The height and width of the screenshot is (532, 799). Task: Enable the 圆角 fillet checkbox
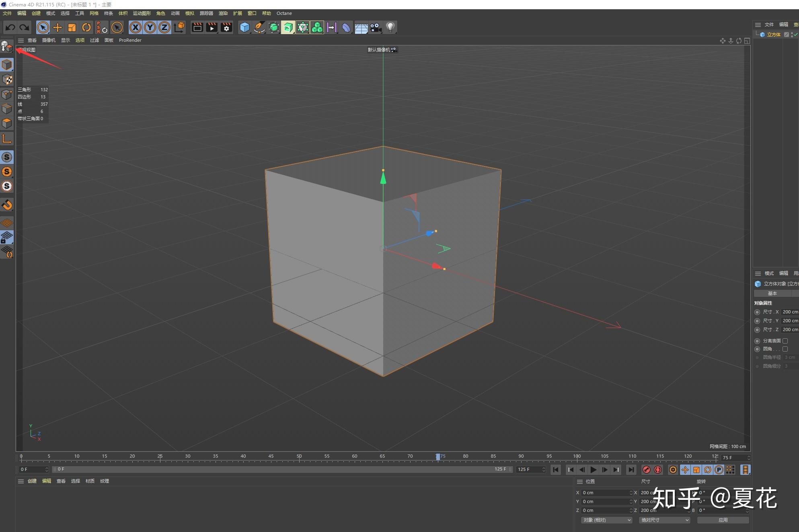[785, 349]
